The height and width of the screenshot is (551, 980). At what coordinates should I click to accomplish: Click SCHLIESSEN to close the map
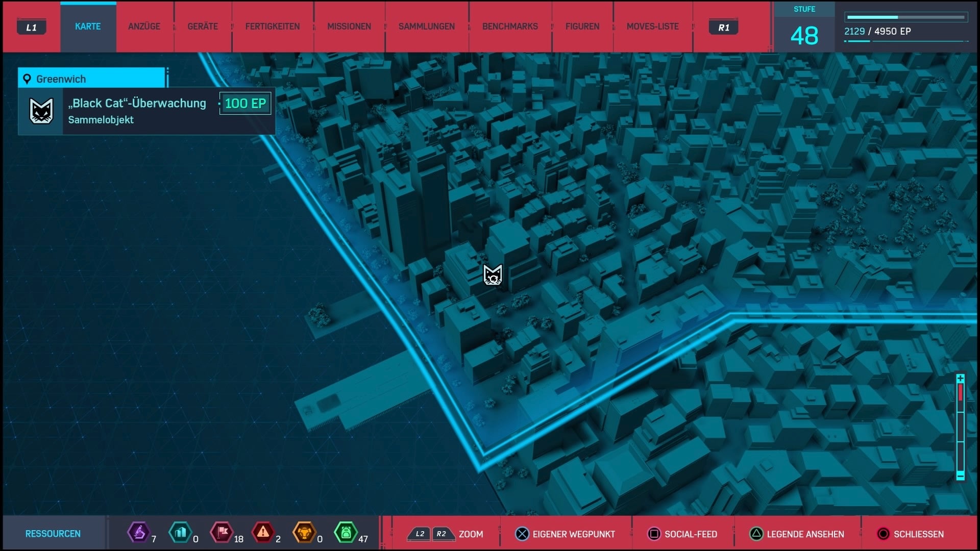click(x=919, y=534)
